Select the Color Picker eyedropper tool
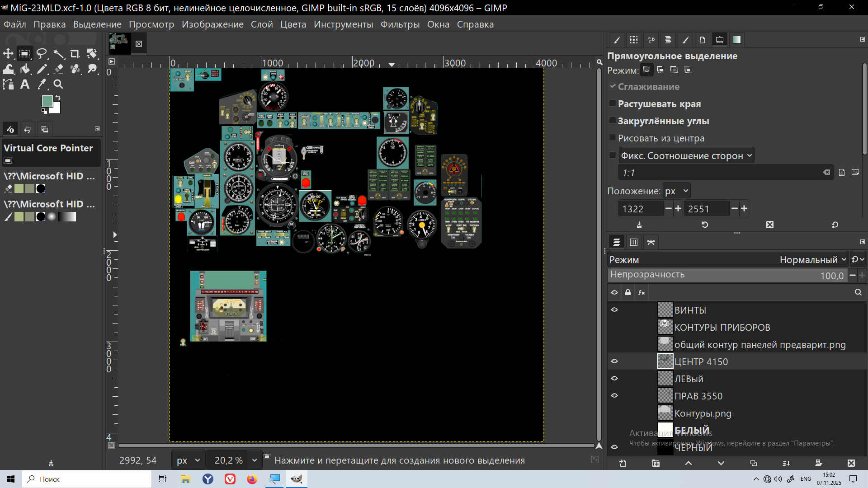Image resolution: width=868 pixels, height=488 pixels. (42, 84)
